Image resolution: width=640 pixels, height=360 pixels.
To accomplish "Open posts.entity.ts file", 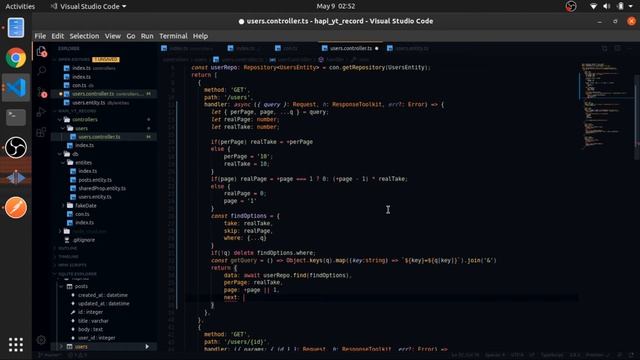I will [95, 180].
